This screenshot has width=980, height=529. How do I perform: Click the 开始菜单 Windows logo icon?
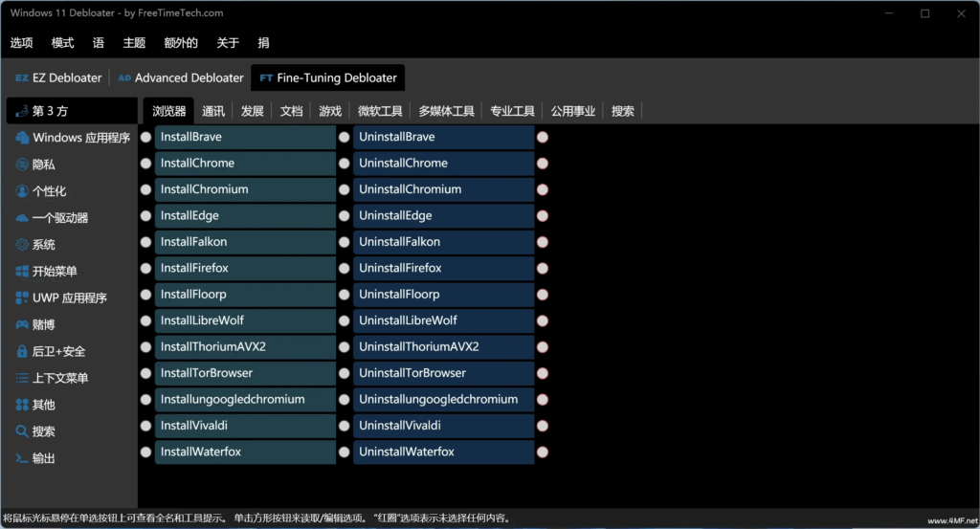pos(22,272)
